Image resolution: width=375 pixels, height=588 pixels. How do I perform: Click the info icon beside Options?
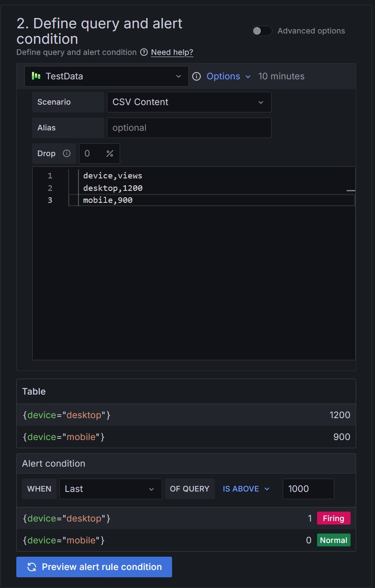pyautogui.click(x=197, y=76)
